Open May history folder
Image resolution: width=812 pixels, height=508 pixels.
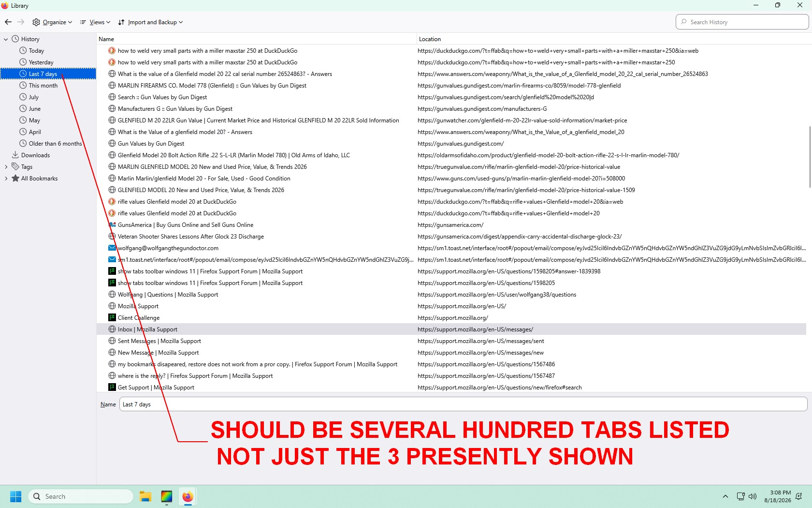(34, 120)
